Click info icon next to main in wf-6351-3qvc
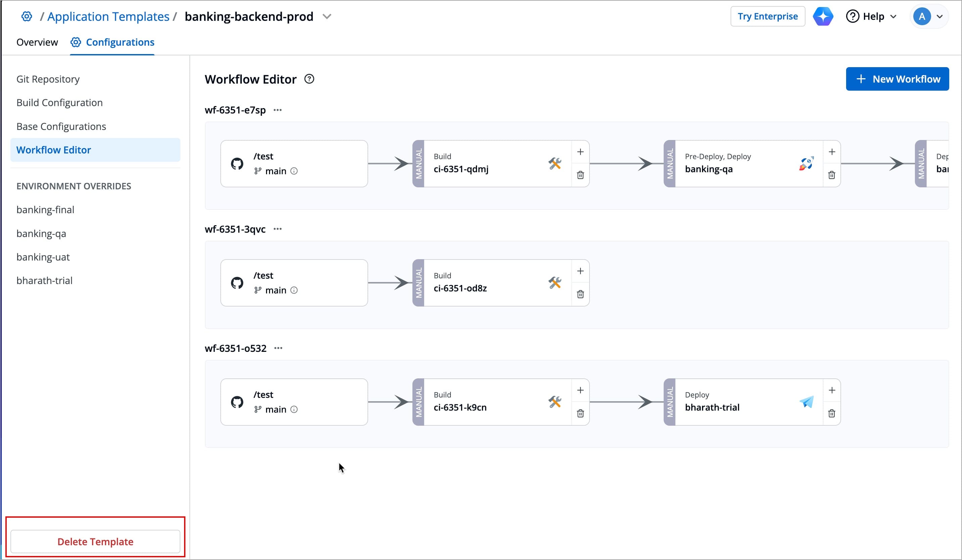The height and width of the screenshot is (560, 962). (x=294, y=290)
